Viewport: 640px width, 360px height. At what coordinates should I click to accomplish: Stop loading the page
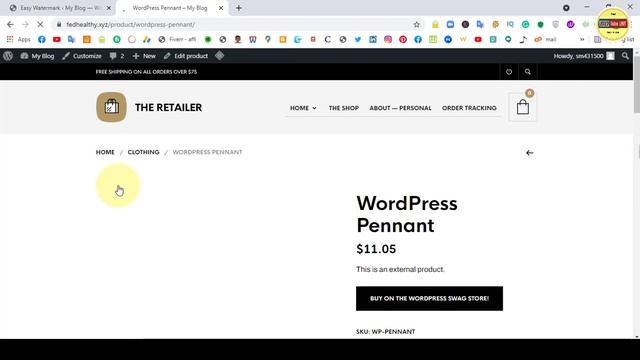[x=40, y=24]
